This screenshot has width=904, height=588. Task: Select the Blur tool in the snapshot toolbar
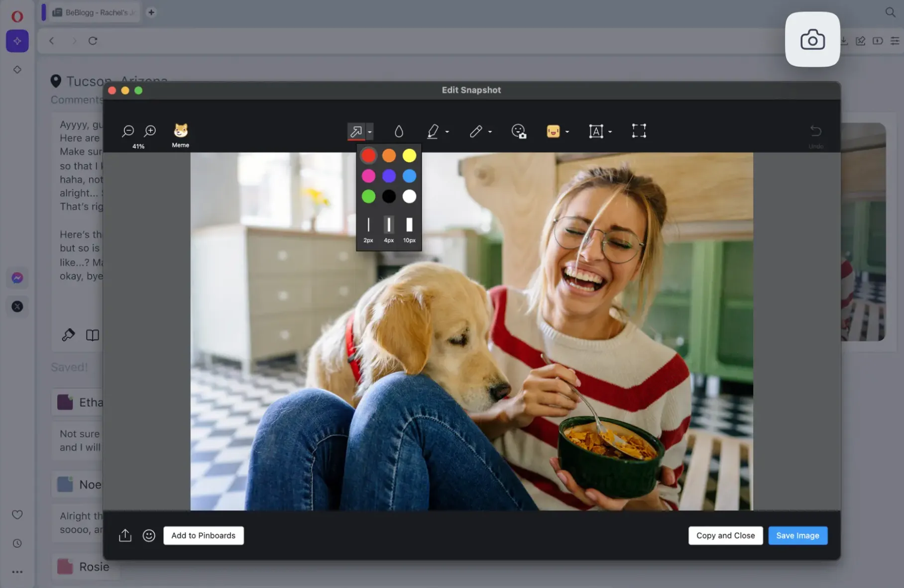point(399,131)
